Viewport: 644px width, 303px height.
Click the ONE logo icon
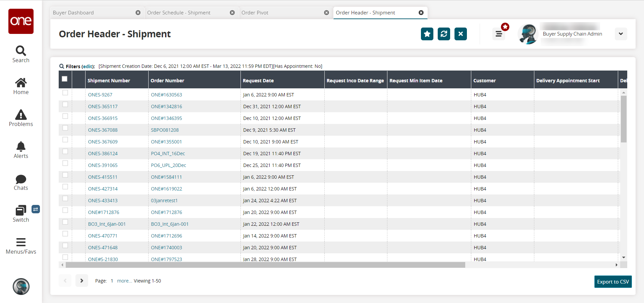(21, 21)
